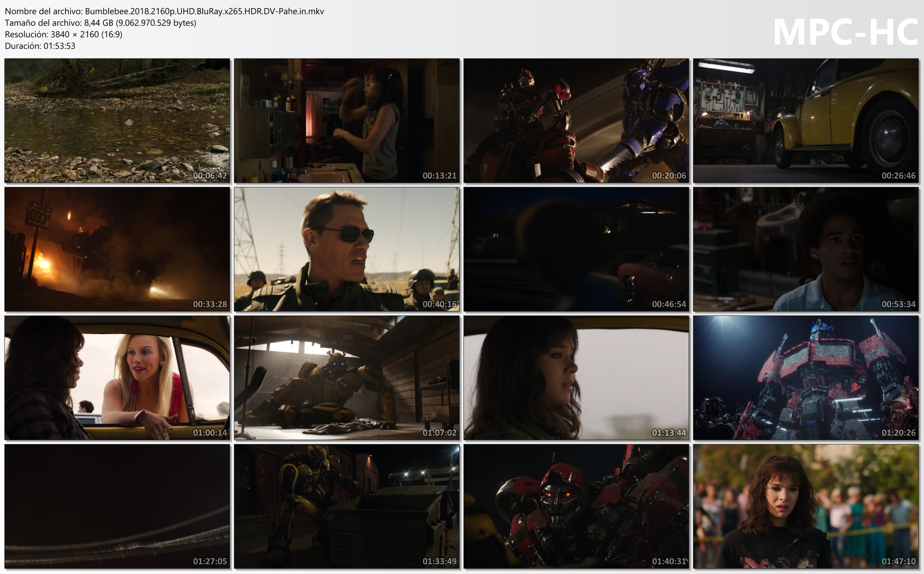924x574 pixels.
Task: Click the 00:53:34 timestamp label
Action: click(x=898, y=304)
